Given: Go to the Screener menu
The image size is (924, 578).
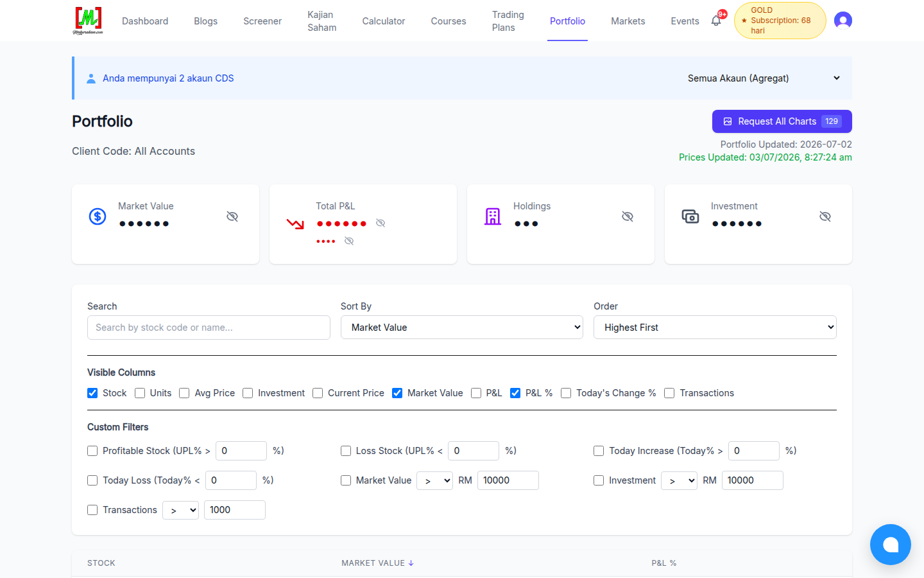Looking at the screenshot, I should [x=262, y=21].
